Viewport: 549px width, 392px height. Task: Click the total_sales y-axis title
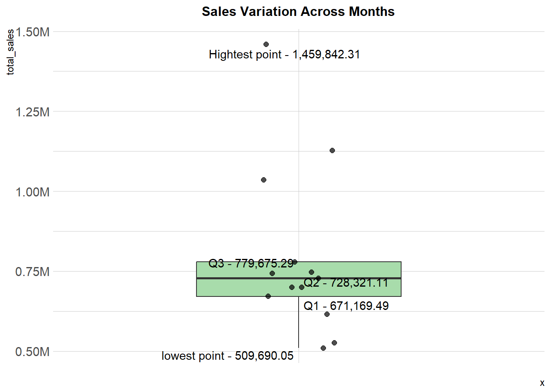click(x=10, y=52)
